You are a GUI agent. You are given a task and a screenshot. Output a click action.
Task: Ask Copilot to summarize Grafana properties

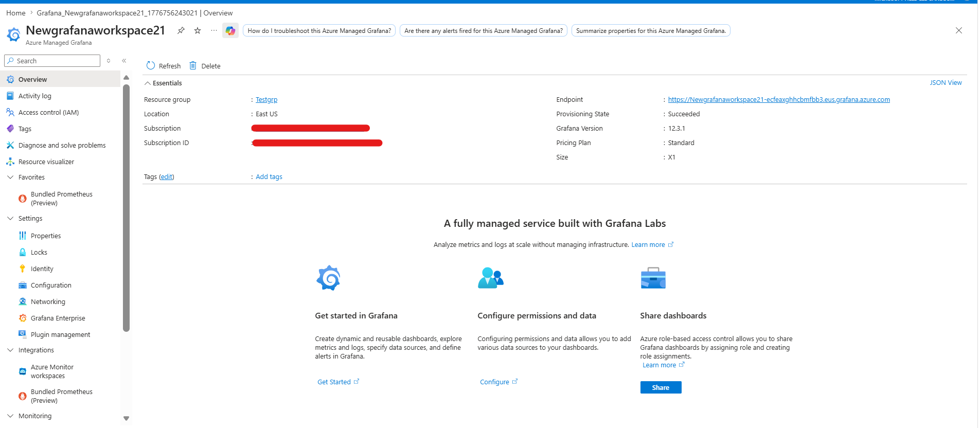[651, 31]
